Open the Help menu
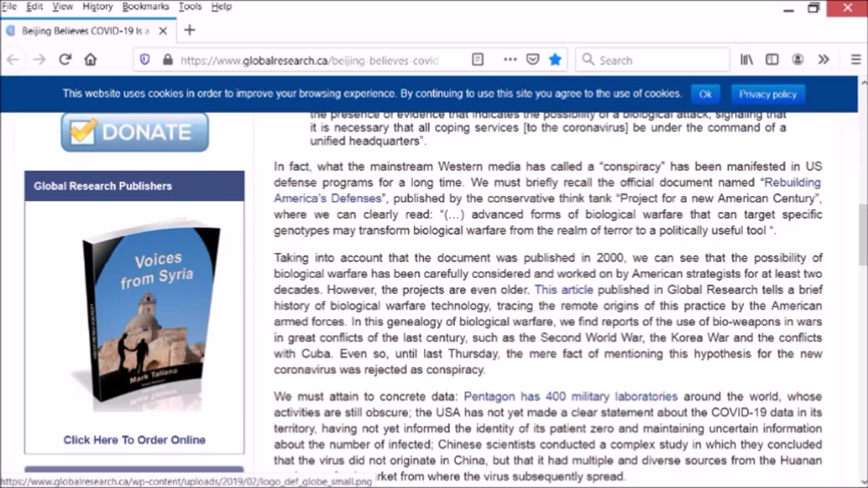Screen dimensions: 868x488 (x=221, y=6)
